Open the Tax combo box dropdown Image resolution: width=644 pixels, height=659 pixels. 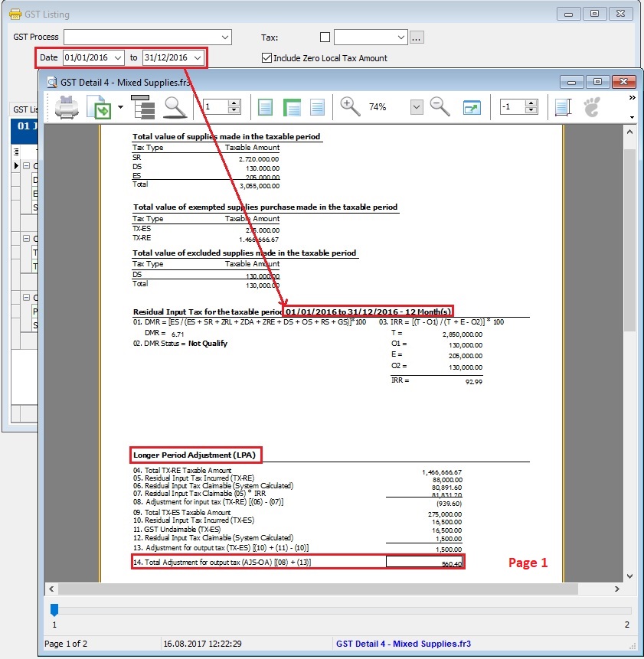tap(401, 37)
